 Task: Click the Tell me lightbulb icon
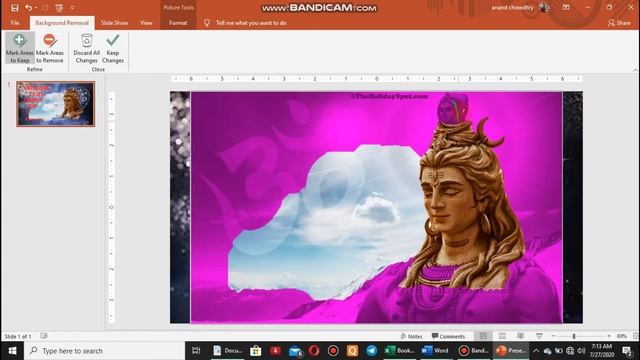pyautogui.click(x=207, y=23)
